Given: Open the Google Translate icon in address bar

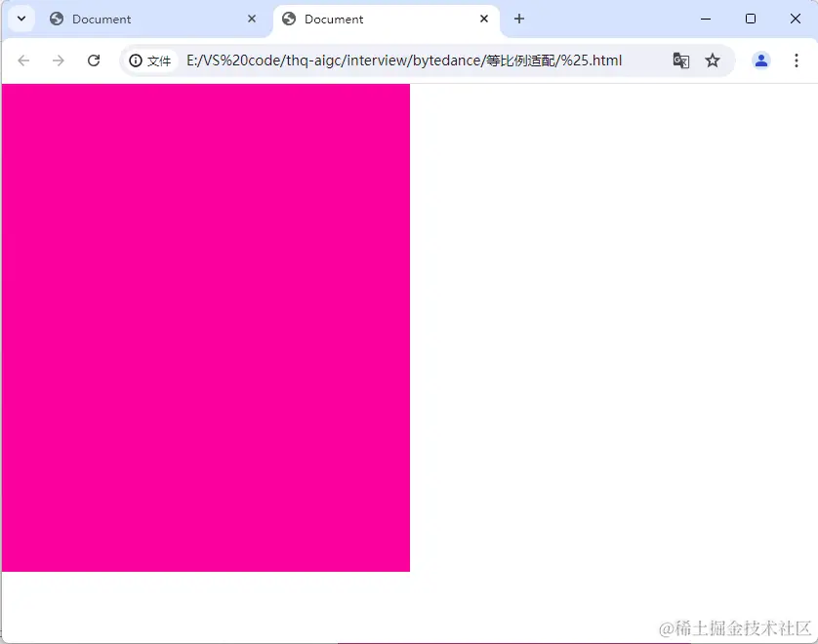Looking at the screenshot, I should [x=680, y=60].
